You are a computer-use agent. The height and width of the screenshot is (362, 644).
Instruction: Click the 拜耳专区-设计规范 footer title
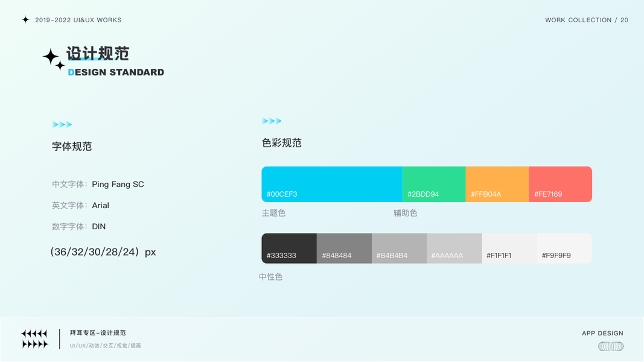98,333
